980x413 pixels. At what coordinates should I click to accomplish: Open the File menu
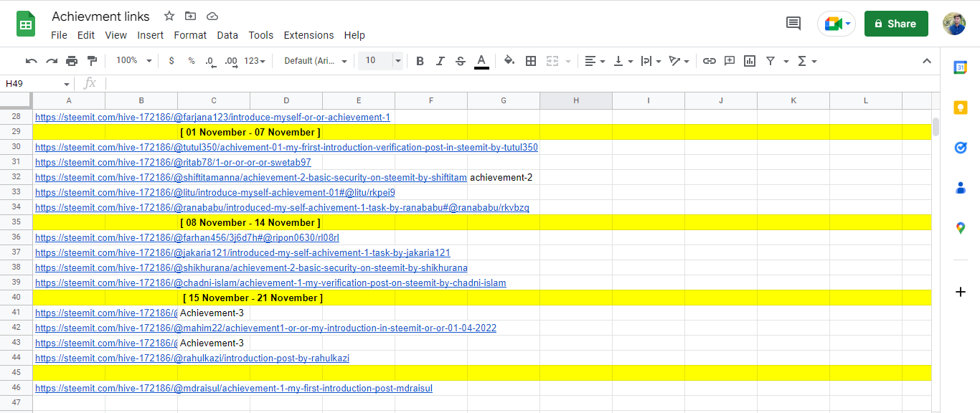59,35
